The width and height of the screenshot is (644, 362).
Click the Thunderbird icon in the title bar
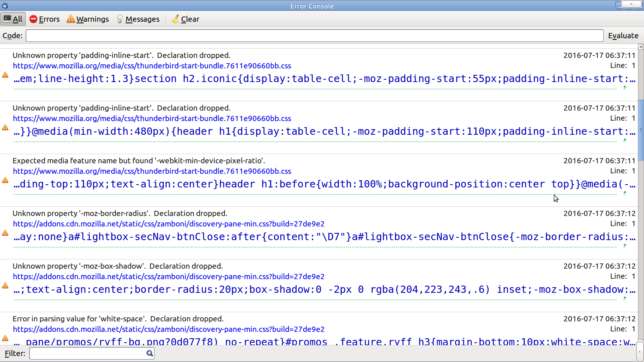(5, 6)
